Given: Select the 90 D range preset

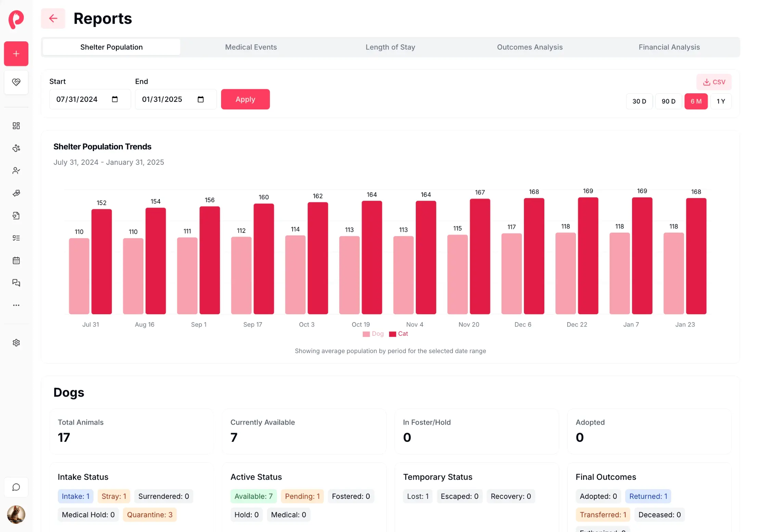Looking at the screenshot, I should click(668, 101).
